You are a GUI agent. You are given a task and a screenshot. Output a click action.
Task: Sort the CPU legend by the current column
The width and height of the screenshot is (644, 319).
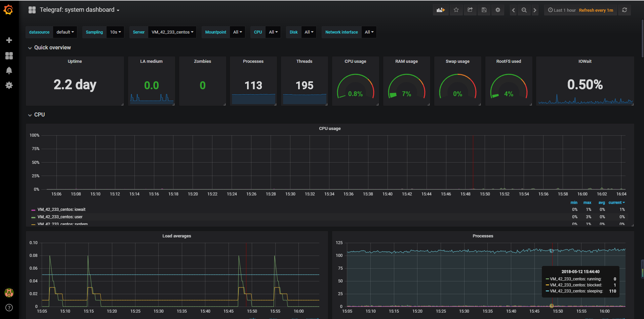(x=616, y=202)
